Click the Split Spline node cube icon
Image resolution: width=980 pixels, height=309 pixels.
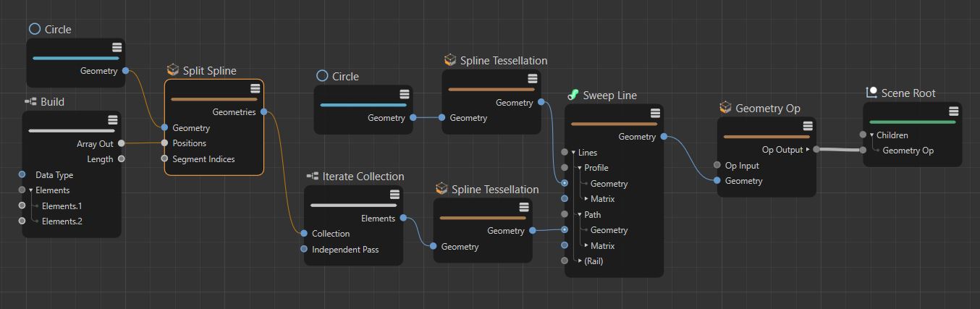[173, 70]
